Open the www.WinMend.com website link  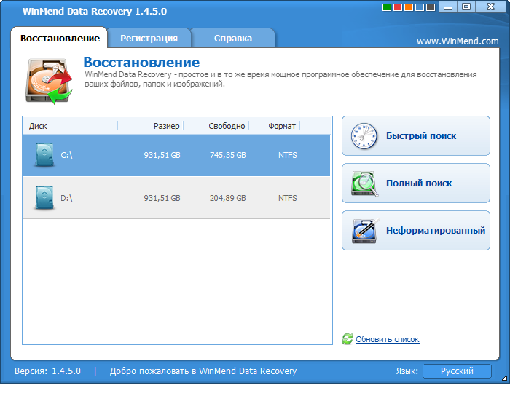coord(458,41)
